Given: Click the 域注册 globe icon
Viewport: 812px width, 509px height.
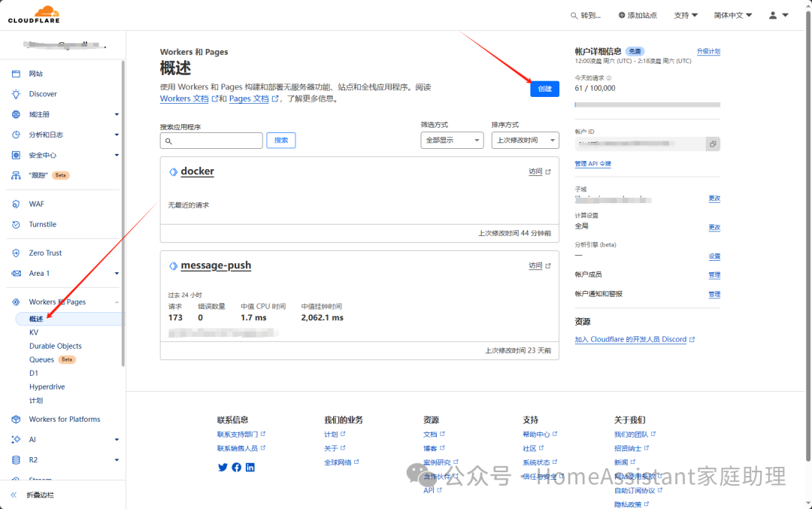Looking at the screenshot, I should [x=16, y=114].
